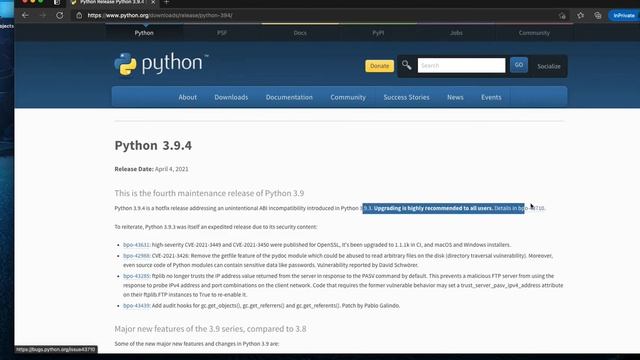The image size is (640, 360).
Task: Open the About menu in the navigation bar
Action: 187,97
